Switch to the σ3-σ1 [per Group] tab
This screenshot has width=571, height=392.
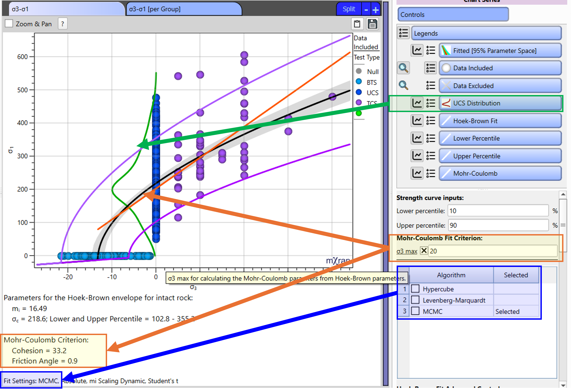[x=184, y=9]
